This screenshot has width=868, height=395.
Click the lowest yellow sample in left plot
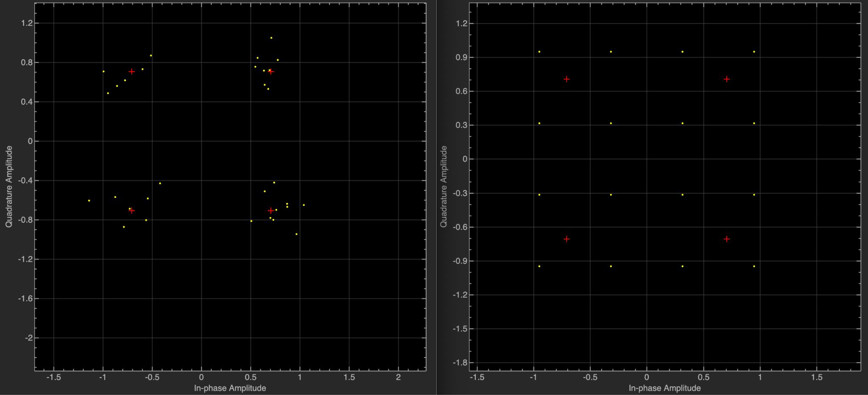pos(296,234)
